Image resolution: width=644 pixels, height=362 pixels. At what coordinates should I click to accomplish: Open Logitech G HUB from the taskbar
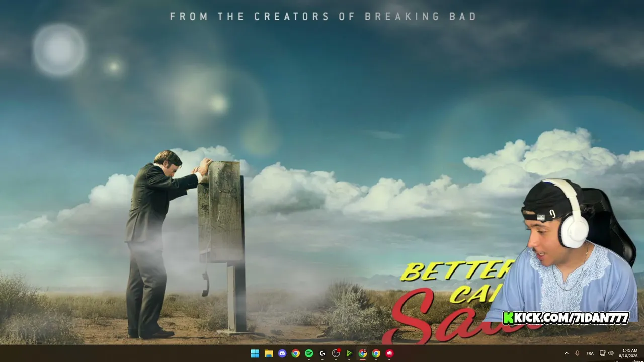coord(323,353)
